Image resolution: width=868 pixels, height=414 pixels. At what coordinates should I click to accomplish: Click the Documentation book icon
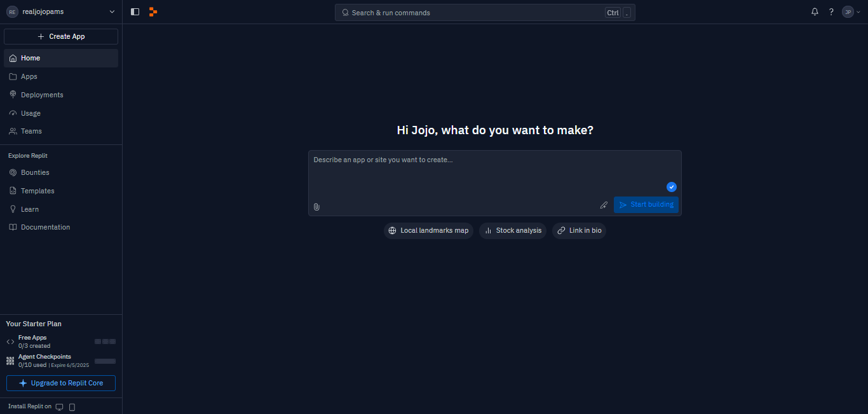pyautogui.click(x=13, y=227)
